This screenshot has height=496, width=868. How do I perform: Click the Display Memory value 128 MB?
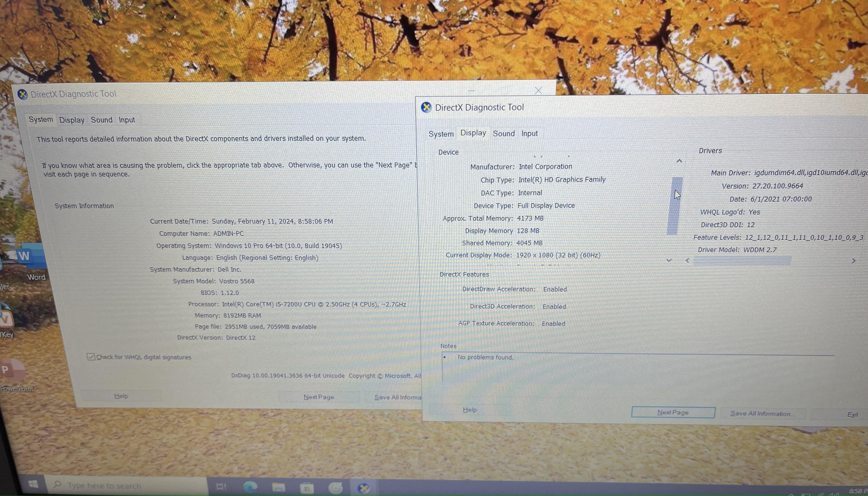(528, 231)
